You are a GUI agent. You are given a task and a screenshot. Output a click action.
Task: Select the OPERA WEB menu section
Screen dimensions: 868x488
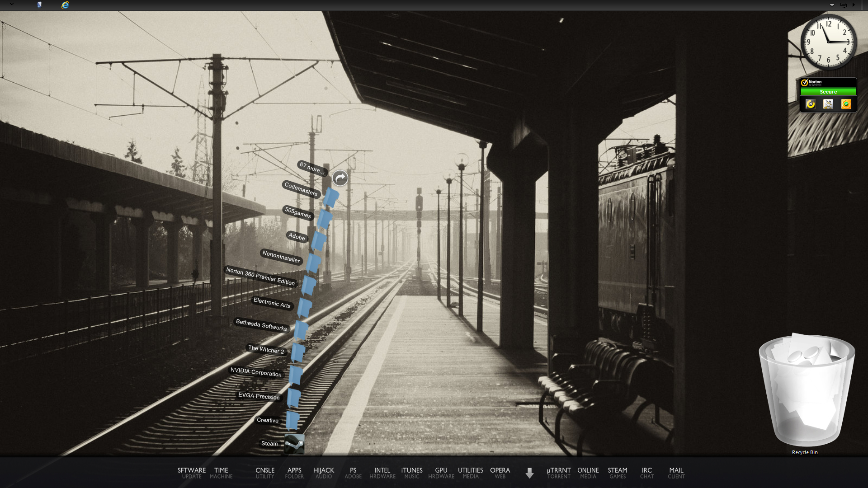(x=500, y=473)
